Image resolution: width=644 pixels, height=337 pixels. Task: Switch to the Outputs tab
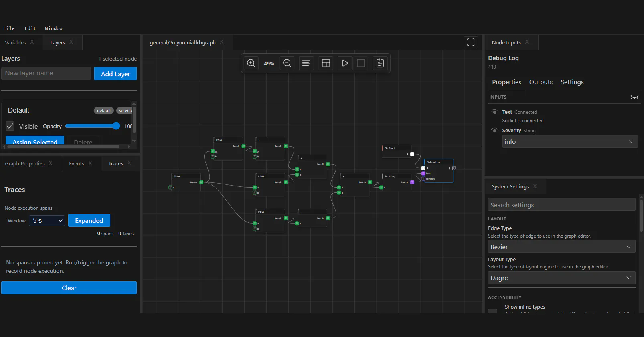(541, 82)
